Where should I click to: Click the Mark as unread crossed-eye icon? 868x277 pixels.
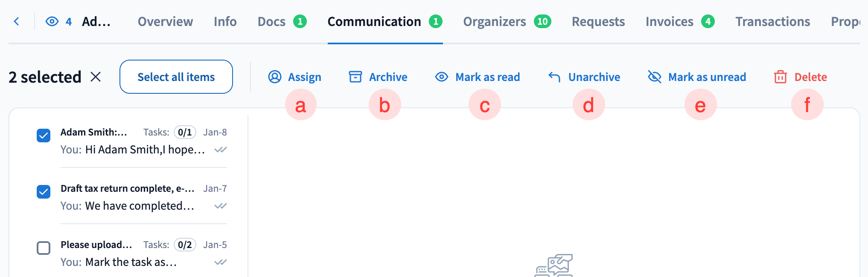tap(654, 77)
